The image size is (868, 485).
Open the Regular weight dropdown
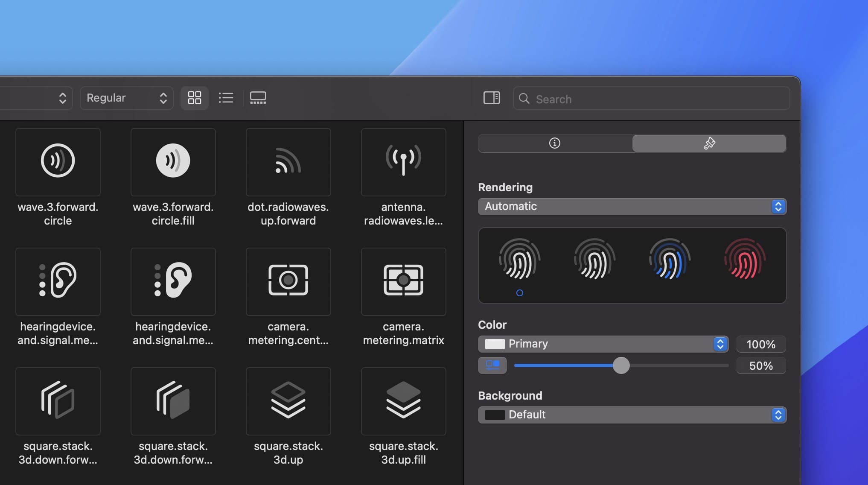[x=127, y=98]
